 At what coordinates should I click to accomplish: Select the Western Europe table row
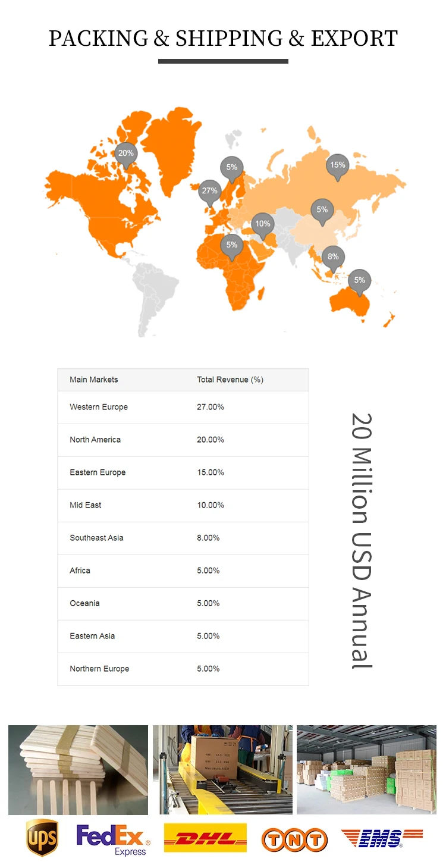click(x=183, y=408)
